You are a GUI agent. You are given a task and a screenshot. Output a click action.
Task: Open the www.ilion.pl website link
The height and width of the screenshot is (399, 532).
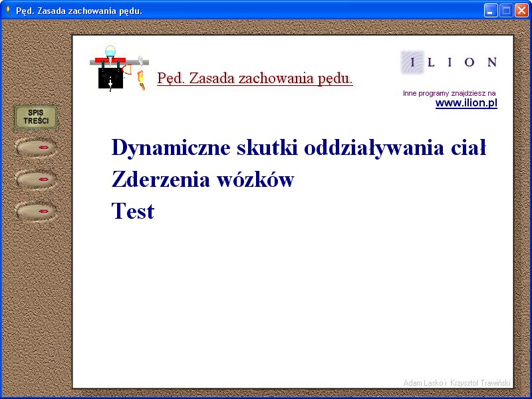[x=466, y=103]
